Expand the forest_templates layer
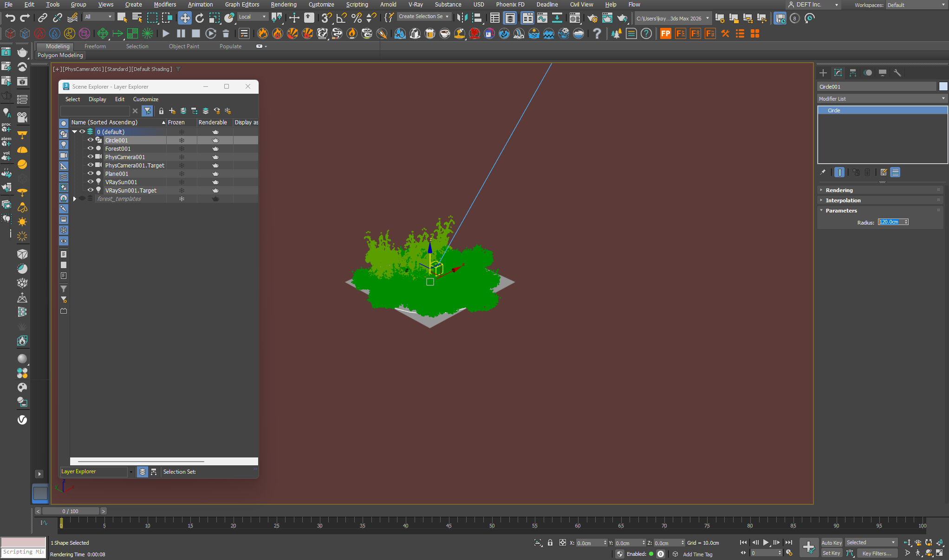This screenshot has height=560, width=949. (x=75, y=199)
